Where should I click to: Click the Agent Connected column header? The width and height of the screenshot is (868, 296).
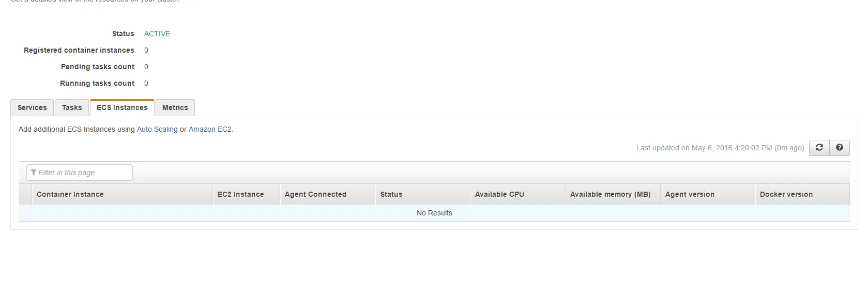coord(315,194)
